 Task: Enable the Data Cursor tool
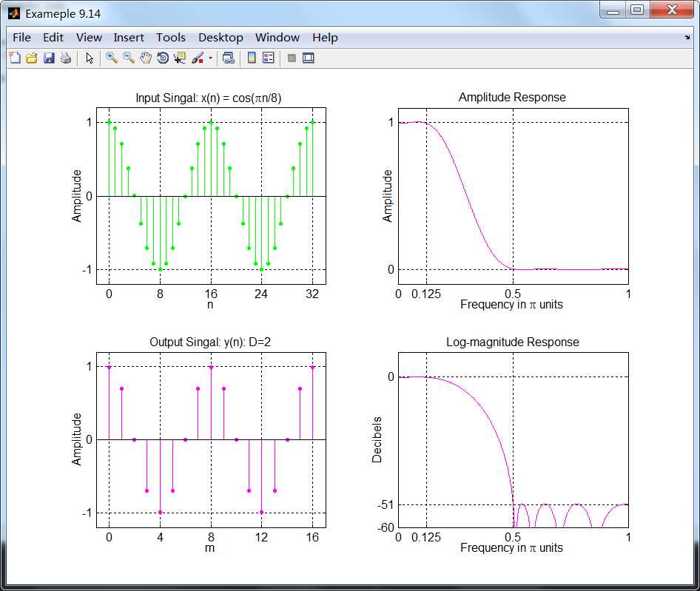(x=180, y=58)
